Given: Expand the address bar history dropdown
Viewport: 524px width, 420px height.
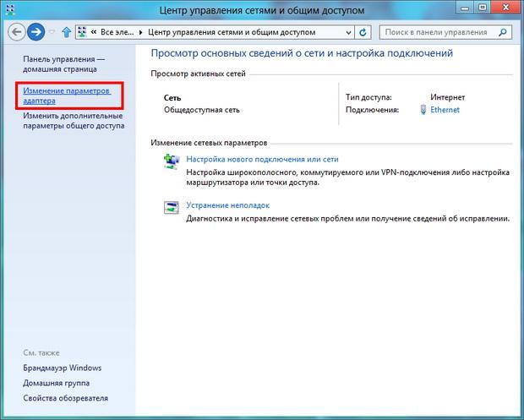Looking at the screenshot, I should click(348, 33).
